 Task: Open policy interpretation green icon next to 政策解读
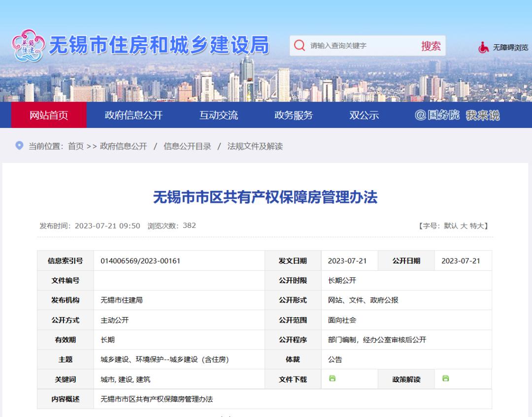[445, 378]
